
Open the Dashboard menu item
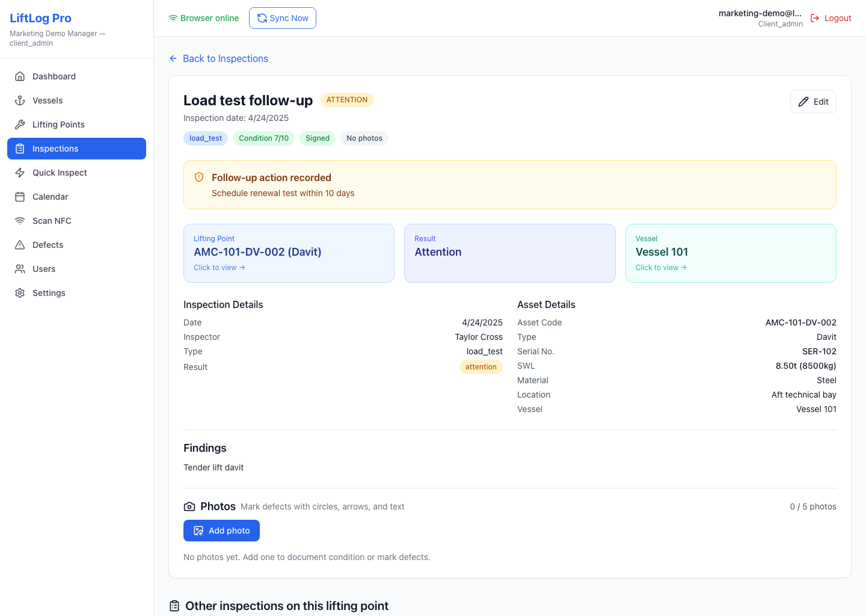pos(76,76)
